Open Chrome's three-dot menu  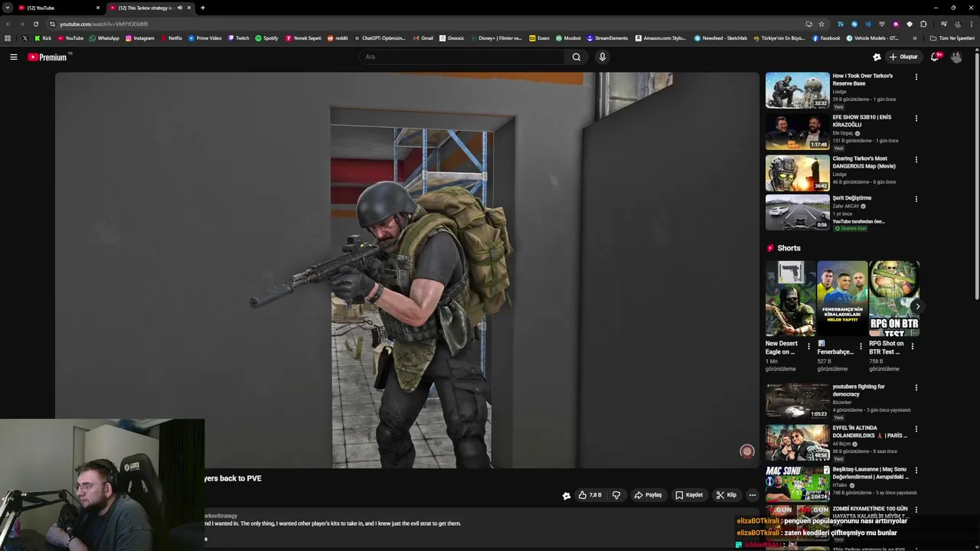click(971, 24)
